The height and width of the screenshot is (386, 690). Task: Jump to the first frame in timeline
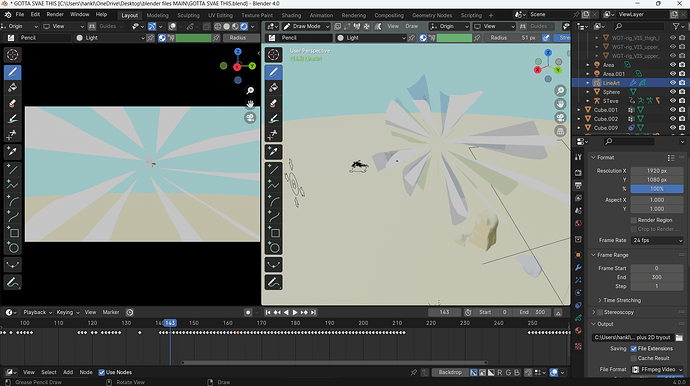[268, 312]
